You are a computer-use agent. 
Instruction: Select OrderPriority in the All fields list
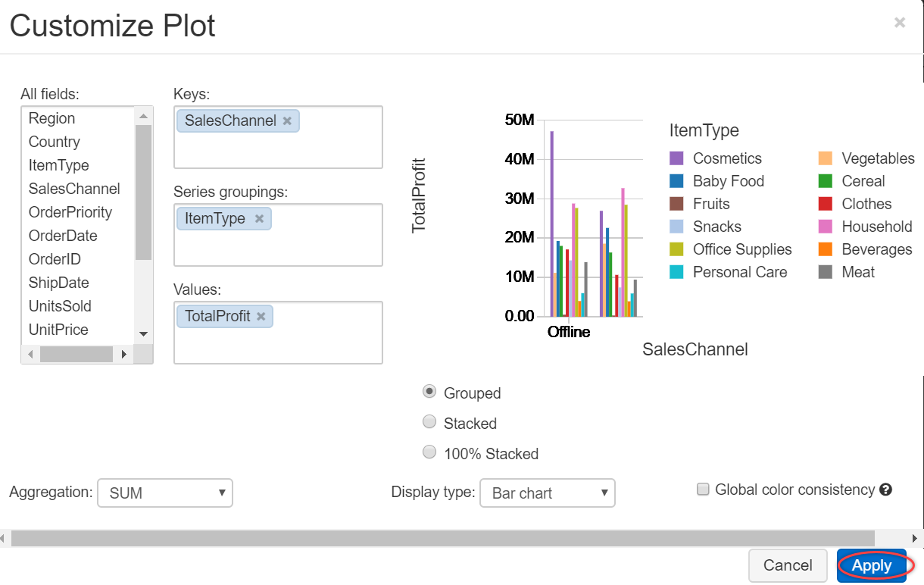70,212
